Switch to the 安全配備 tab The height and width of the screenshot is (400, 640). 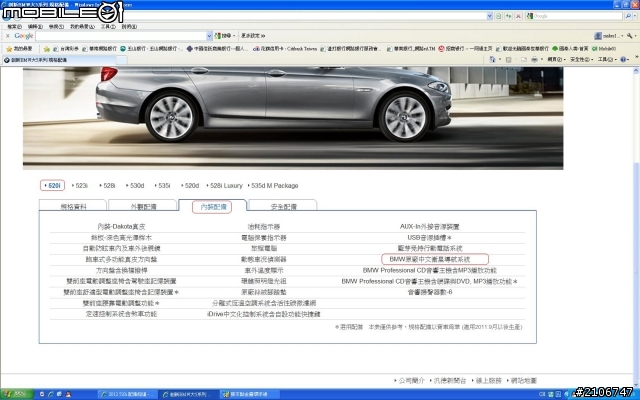pos(283,206)
